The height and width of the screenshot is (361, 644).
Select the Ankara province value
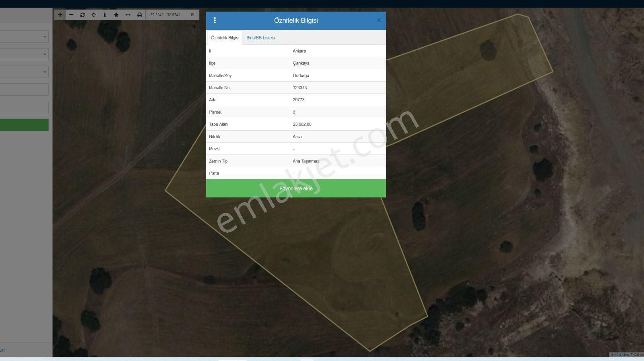click(299, 51)
